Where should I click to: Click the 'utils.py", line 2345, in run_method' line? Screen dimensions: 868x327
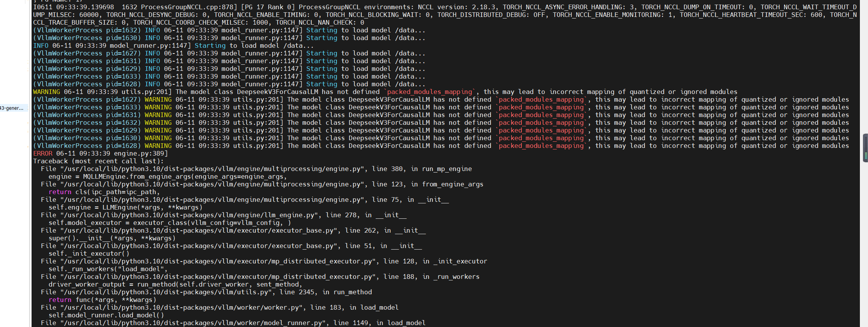(x=206, y=292)
